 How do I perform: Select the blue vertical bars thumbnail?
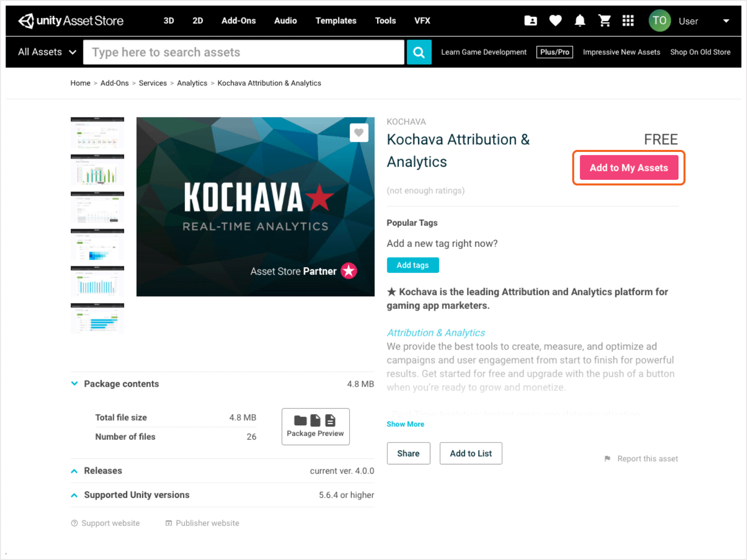[x=97, y=282]
